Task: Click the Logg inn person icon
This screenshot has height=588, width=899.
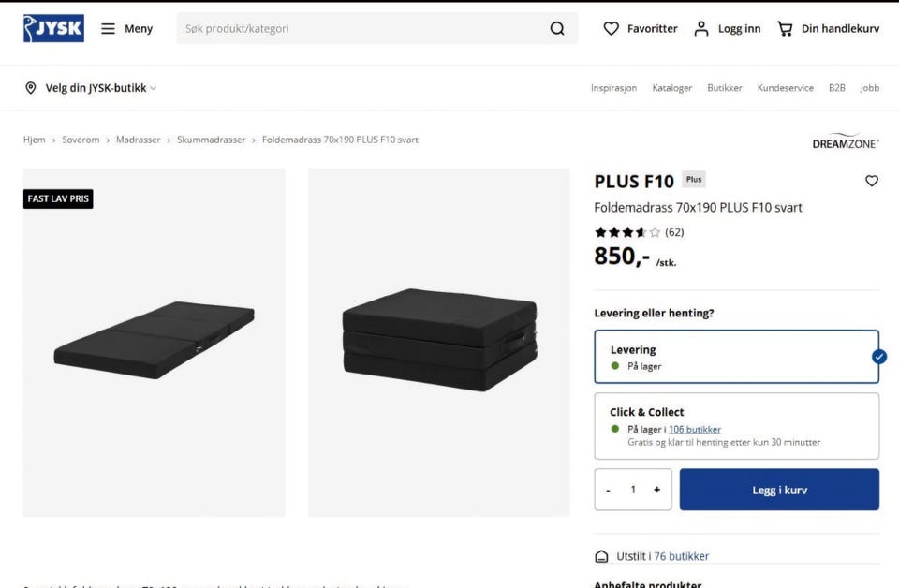Action: pos(701,29)
